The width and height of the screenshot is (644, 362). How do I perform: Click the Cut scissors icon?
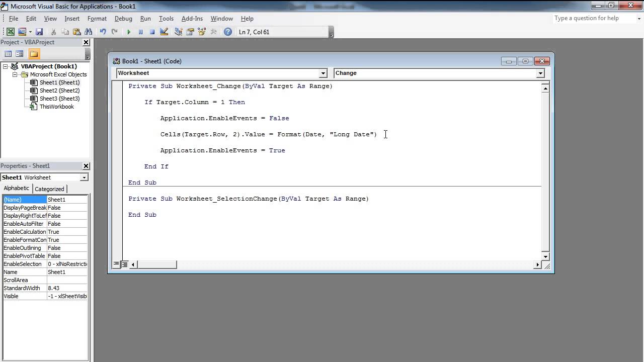[54, 32]
